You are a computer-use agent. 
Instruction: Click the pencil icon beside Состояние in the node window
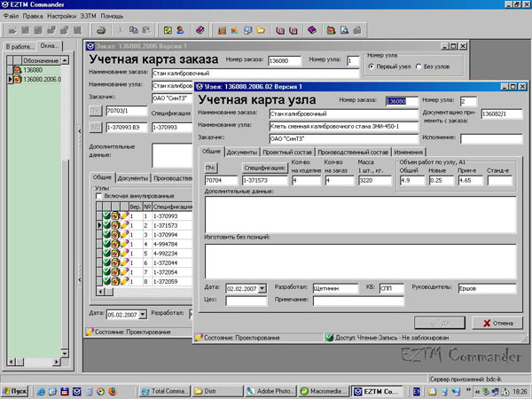(x=199, y=338)
